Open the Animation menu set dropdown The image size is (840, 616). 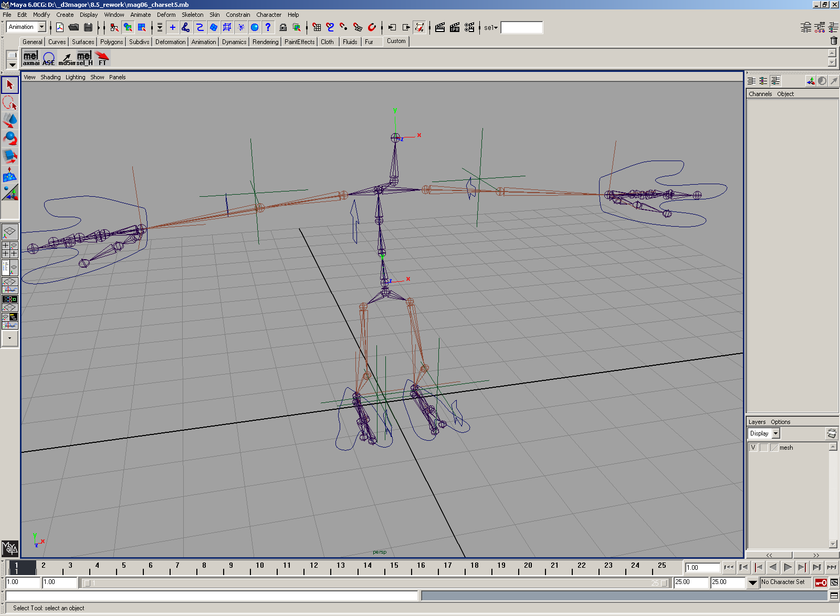tap(42, 27)
